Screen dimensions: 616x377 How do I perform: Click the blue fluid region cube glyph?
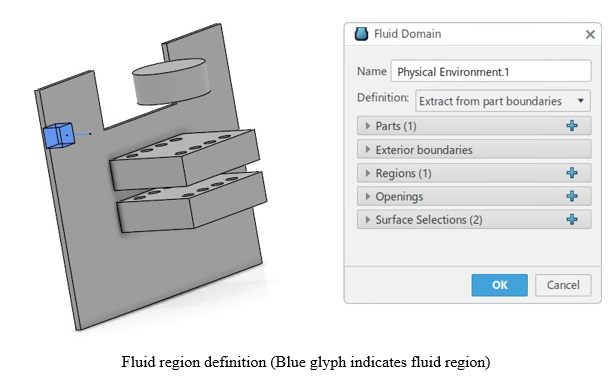(x=59, y=135)
